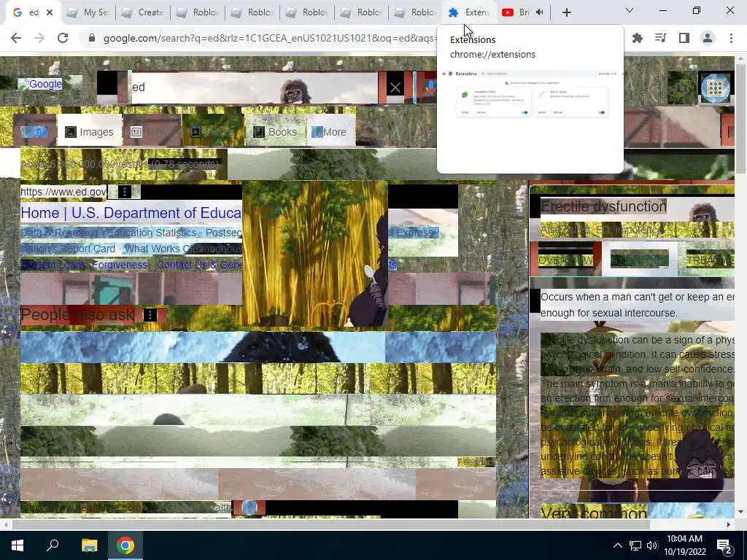
Task: Open network settings tray icon
Action: (x=635, y=545)
